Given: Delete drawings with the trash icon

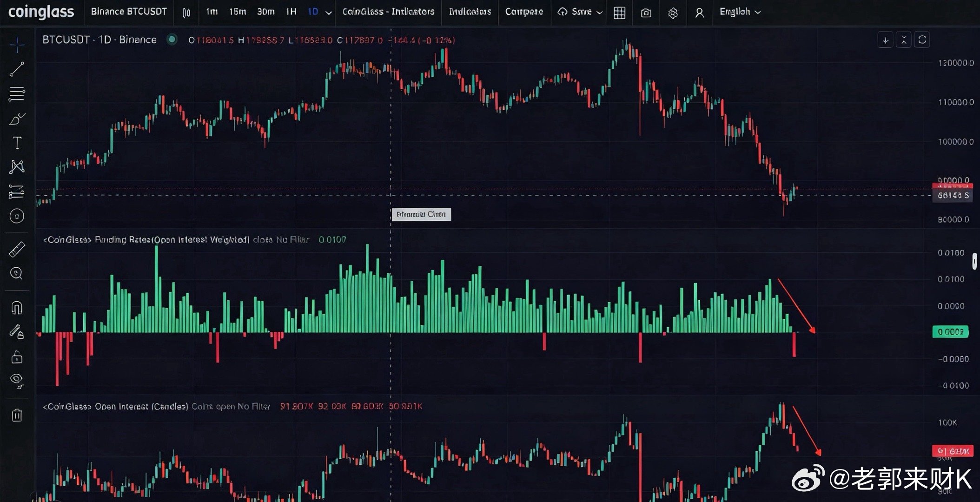Looking at the screenshot, I should click(x=17, y=415).
